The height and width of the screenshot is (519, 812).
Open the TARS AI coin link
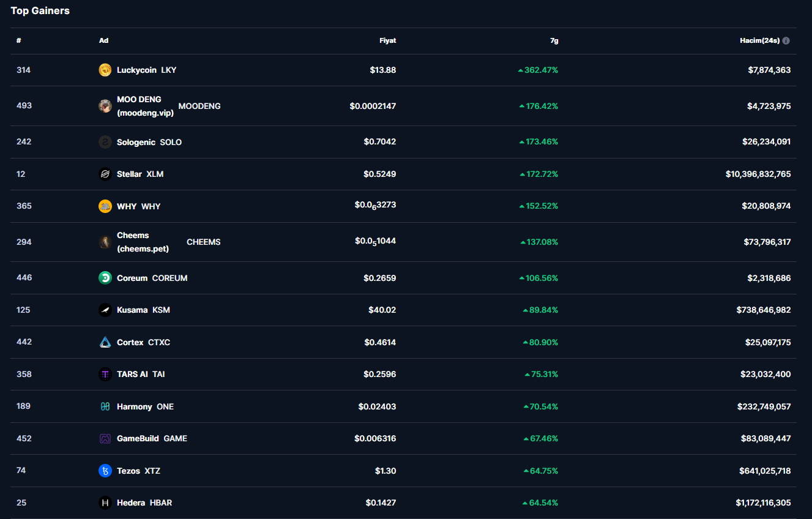[x=141, y=375]
